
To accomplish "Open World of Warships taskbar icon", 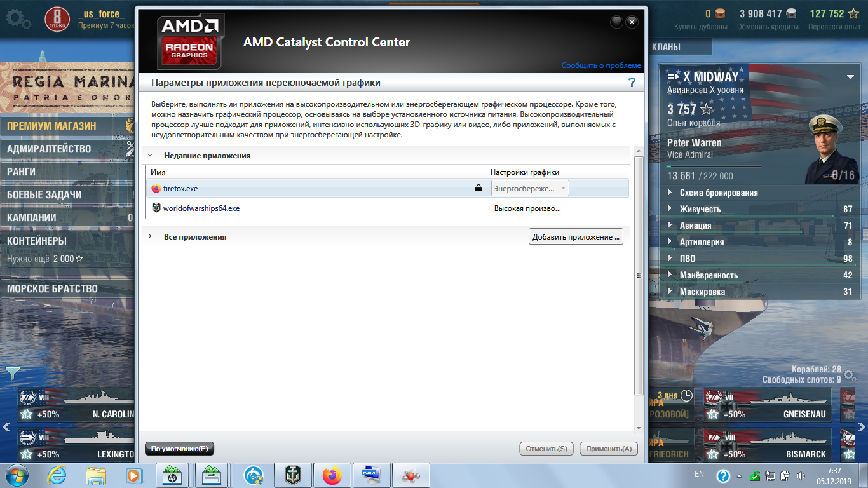I will 292,475.
